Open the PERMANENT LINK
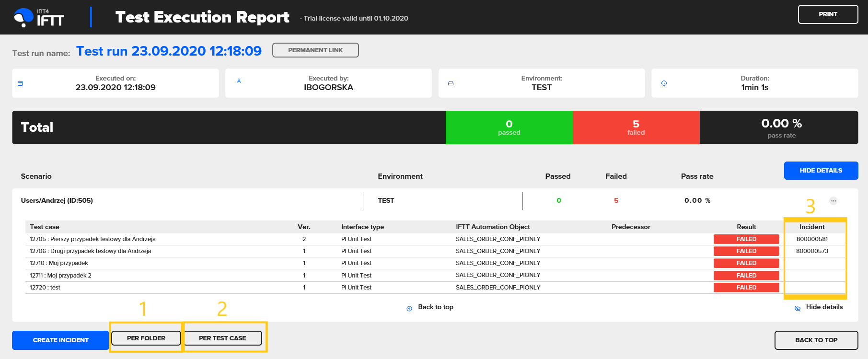Screen dimensions: 868x359 315,50
